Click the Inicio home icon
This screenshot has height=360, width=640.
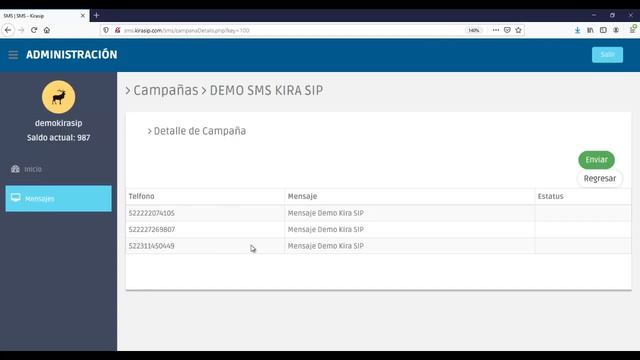coord(16,169)
